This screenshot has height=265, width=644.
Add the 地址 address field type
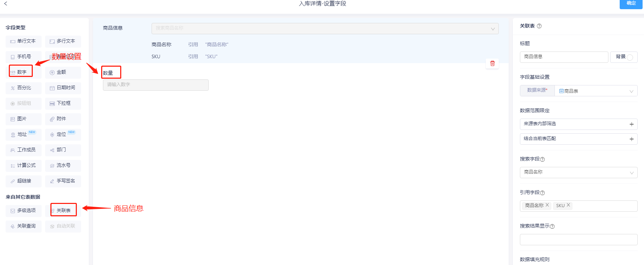tap(24, 134)
